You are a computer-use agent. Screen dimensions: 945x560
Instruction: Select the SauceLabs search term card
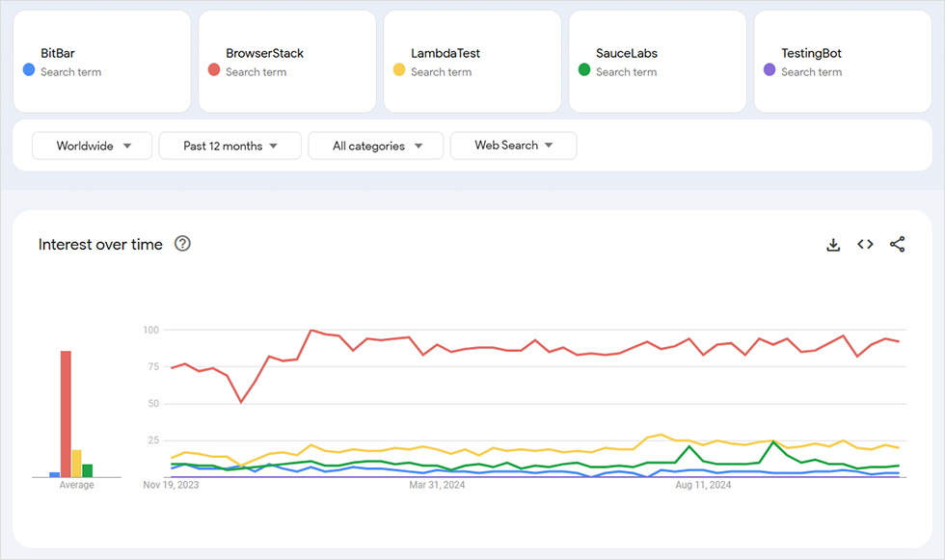pos(658,62)
